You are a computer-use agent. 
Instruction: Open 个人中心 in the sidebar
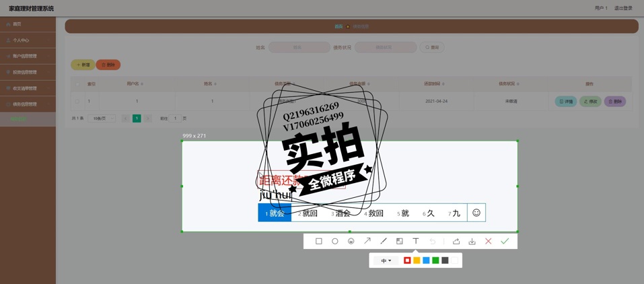(x=21, y=40)
